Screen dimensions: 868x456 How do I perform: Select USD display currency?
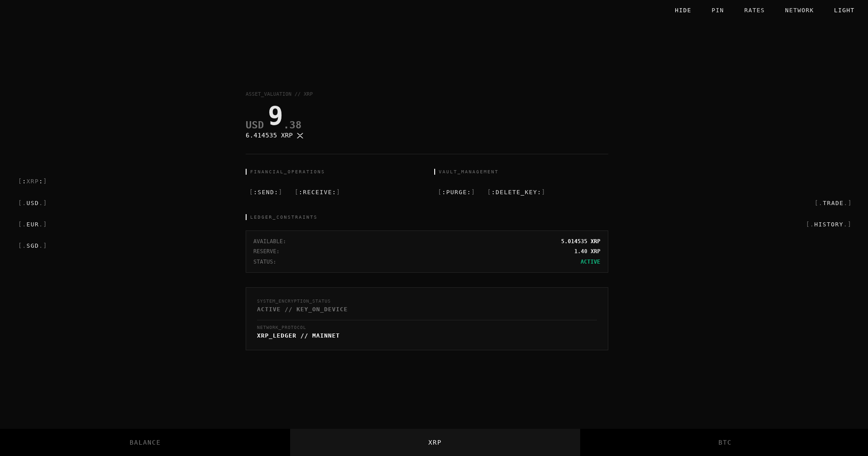[x=33, y=203]
